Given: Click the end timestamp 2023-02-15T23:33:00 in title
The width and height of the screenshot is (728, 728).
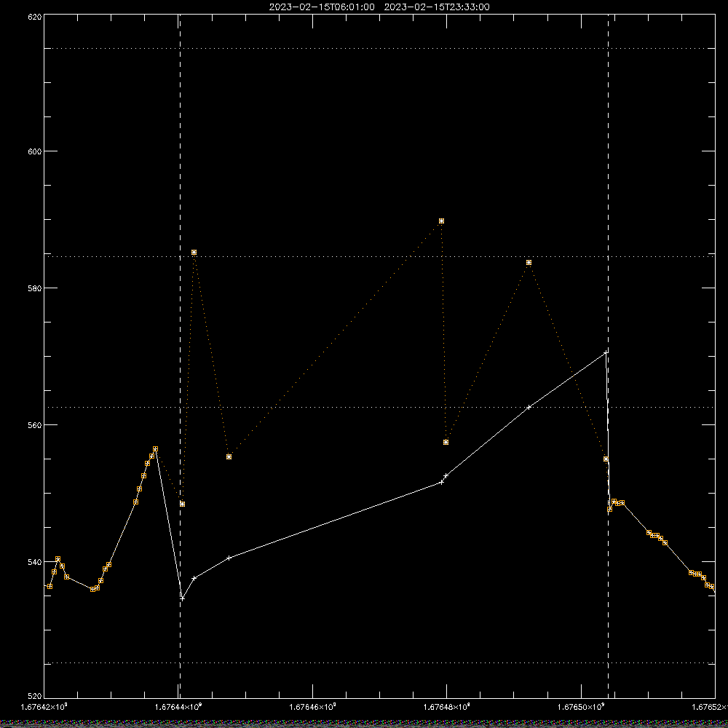Looking at the screenshot, I should (x=437, y=7).
